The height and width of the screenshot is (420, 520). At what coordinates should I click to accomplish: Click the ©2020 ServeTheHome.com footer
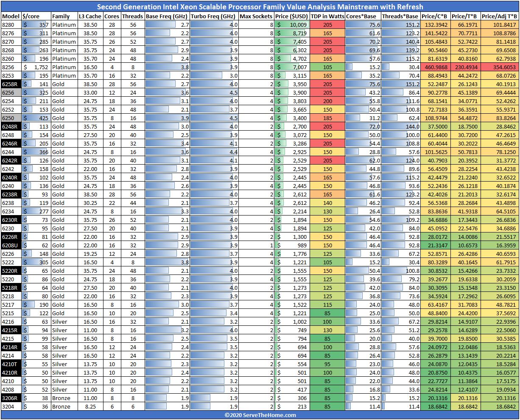pos(260,415)
